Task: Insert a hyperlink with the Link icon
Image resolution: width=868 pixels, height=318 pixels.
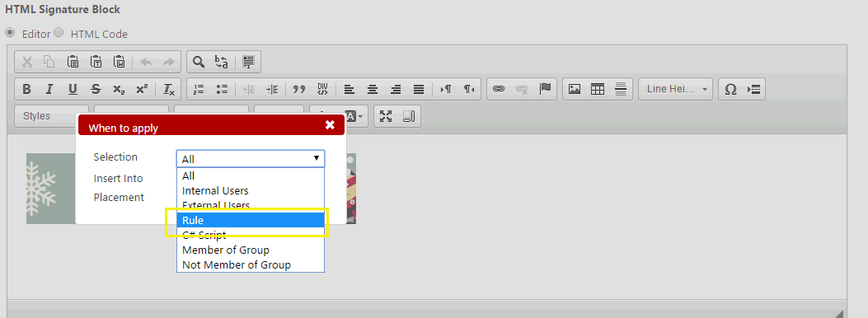Action: (499, 89)
